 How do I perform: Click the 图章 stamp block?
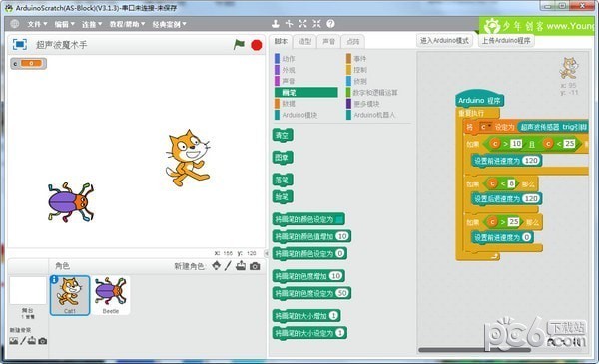point(283,158)
